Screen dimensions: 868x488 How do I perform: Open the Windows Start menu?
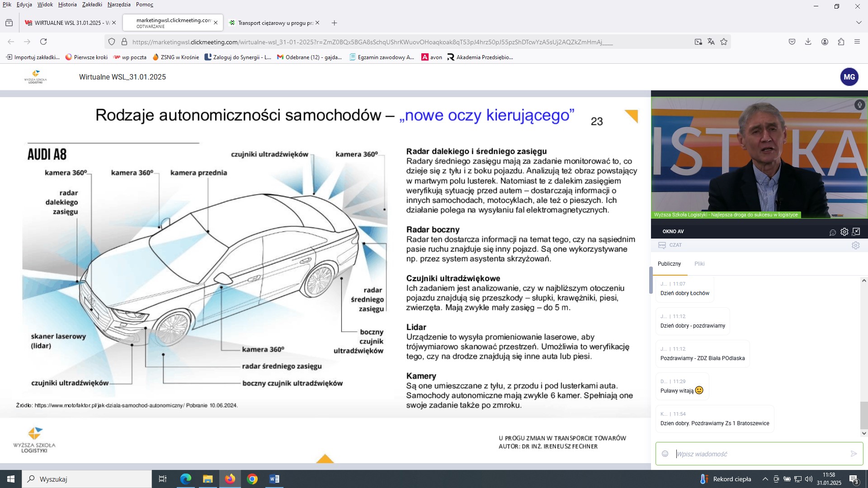pyautogui.click(x=11, y=479)
